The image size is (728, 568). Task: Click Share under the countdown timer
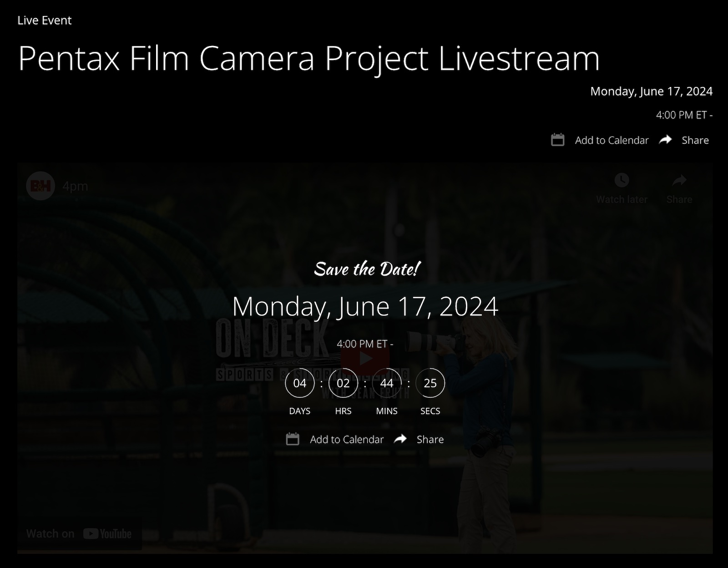430,439
